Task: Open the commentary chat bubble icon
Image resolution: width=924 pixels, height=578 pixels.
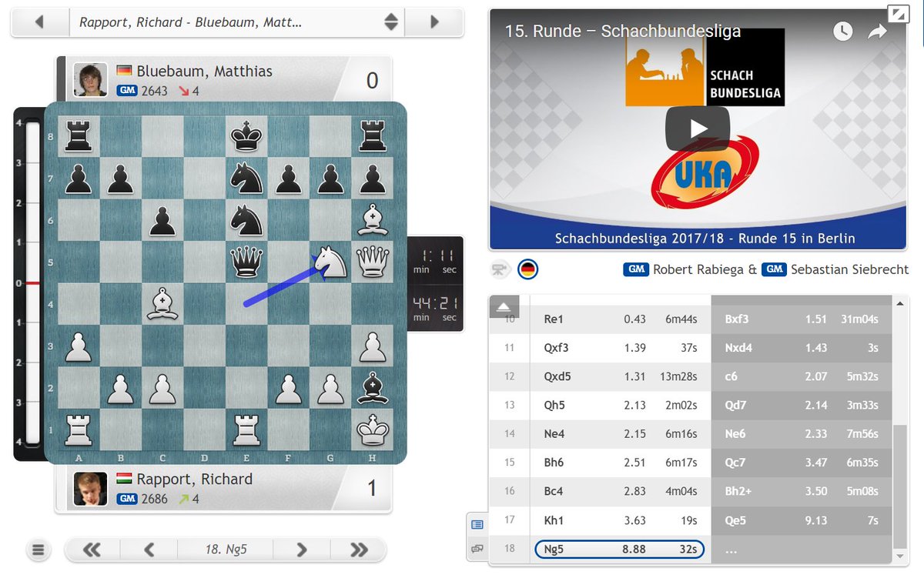Action: pos(477,547)
